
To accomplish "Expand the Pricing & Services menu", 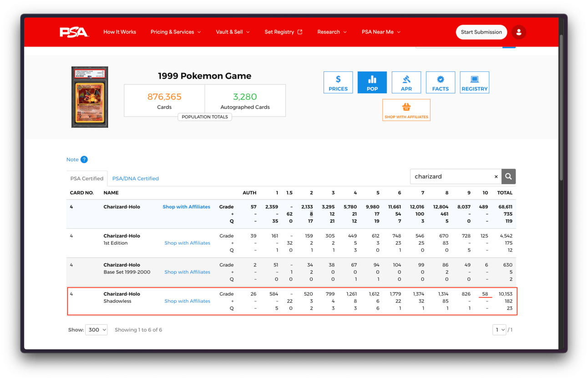I will (176, 32).
